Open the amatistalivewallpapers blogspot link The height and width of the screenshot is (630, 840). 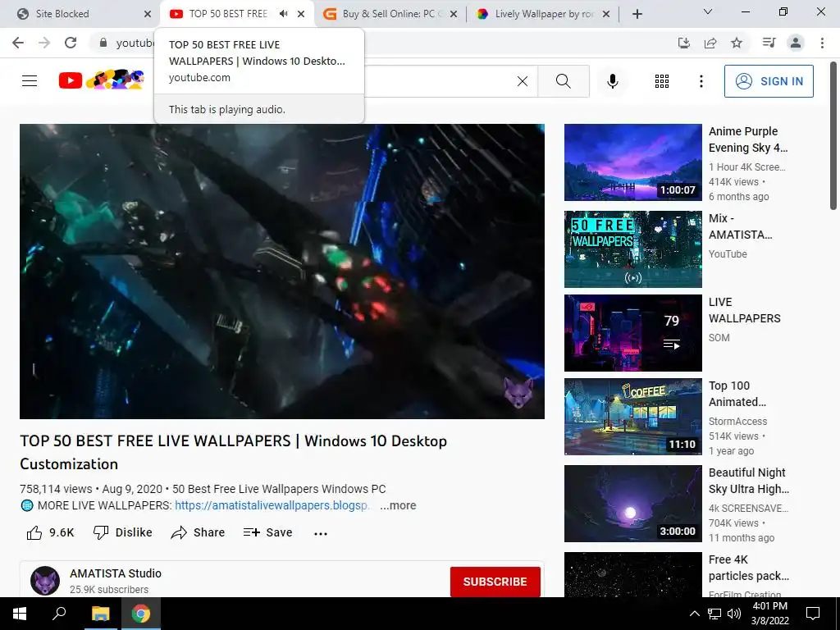coord(271,505)
